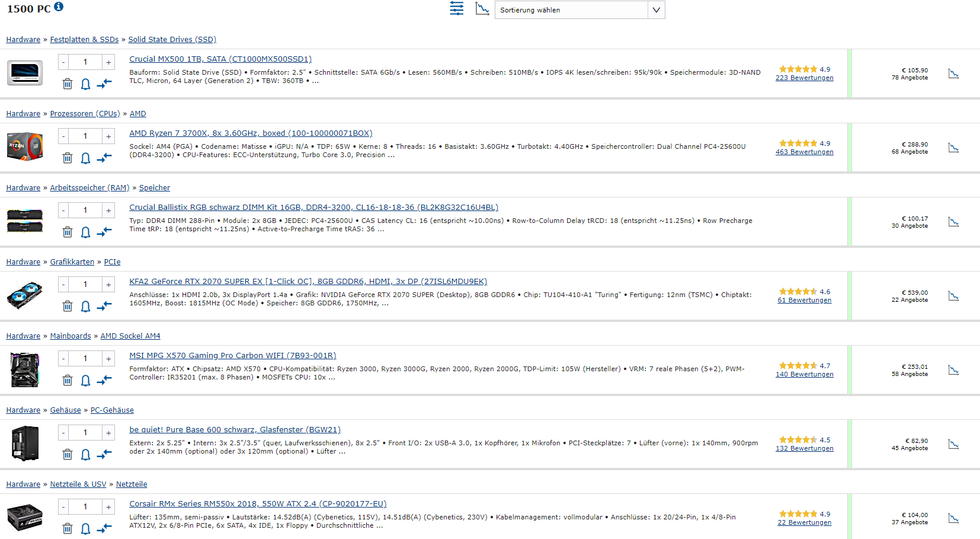Screen dimensions: 980x539
Task: Go to Arbeitsspeicher (RAM) category
Action: click(89, 187)
